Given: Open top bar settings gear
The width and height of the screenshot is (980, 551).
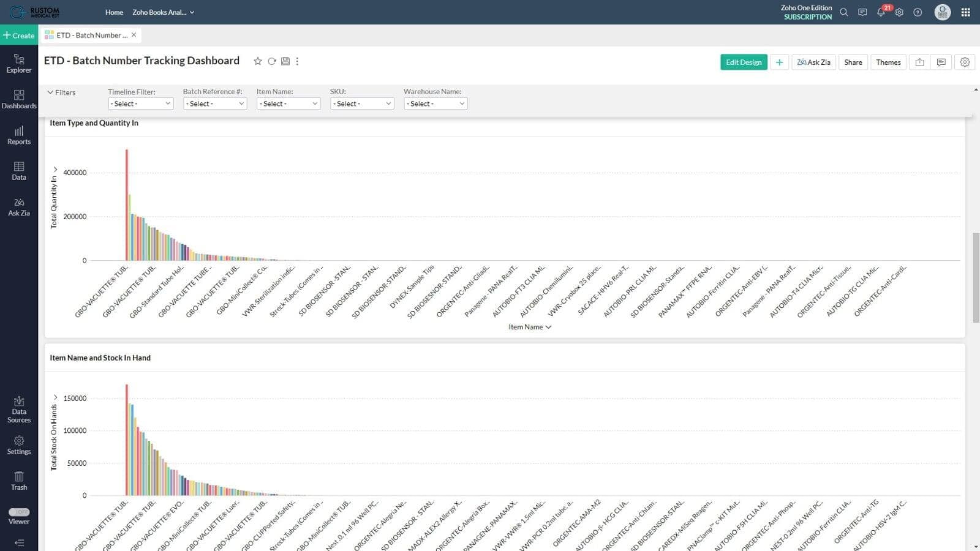Looking at the screenshot, I should pos(899,12).
